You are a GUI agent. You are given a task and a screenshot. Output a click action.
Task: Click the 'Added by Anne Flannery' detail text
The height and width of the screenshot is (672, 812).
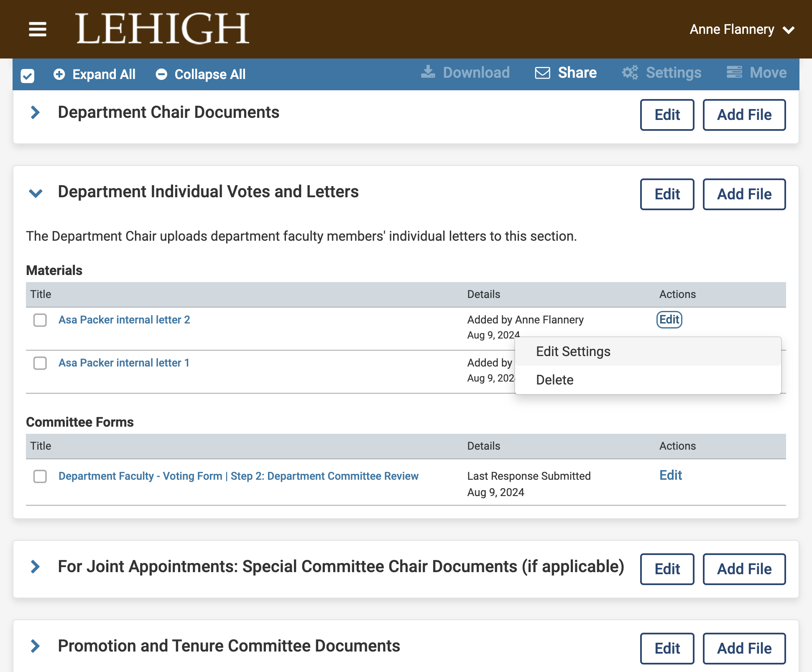click(x=526, y=320)
